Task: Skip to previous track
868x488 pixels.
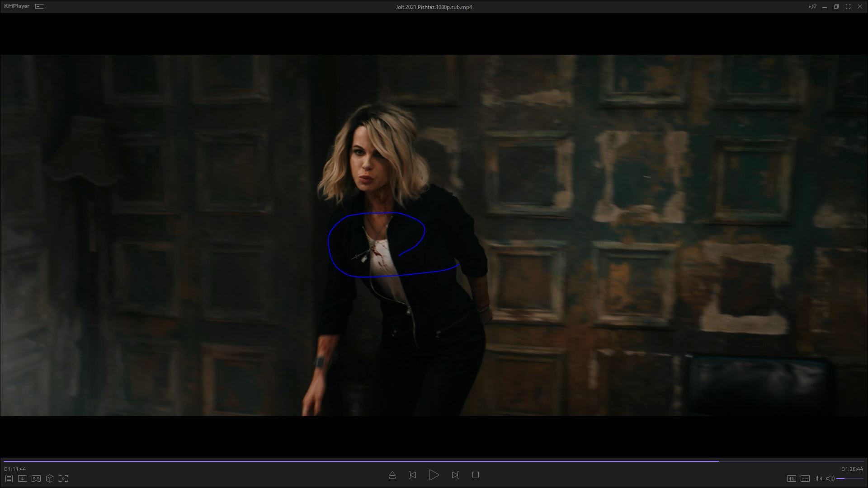Action: click(412, 475)
